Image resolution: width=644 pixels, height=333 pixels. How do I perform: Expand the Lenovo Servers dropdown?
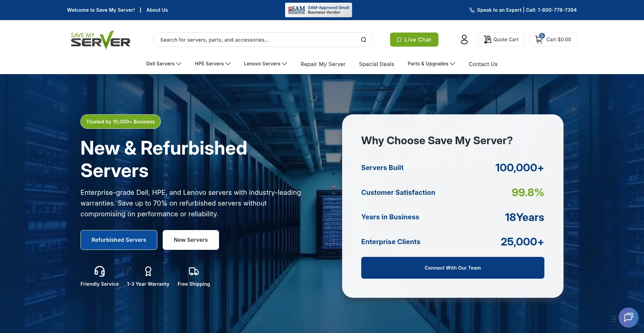(x=265, y=64)
